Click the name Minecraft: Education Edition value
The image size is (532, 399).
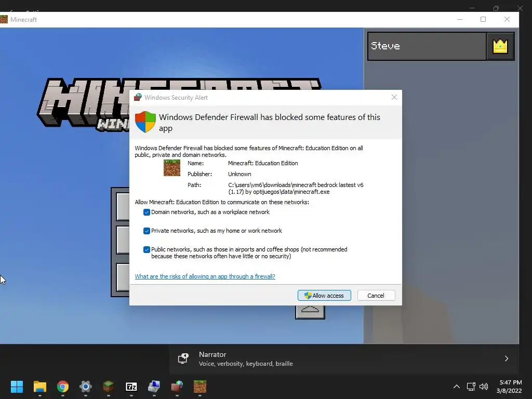[x=263, y=163]
